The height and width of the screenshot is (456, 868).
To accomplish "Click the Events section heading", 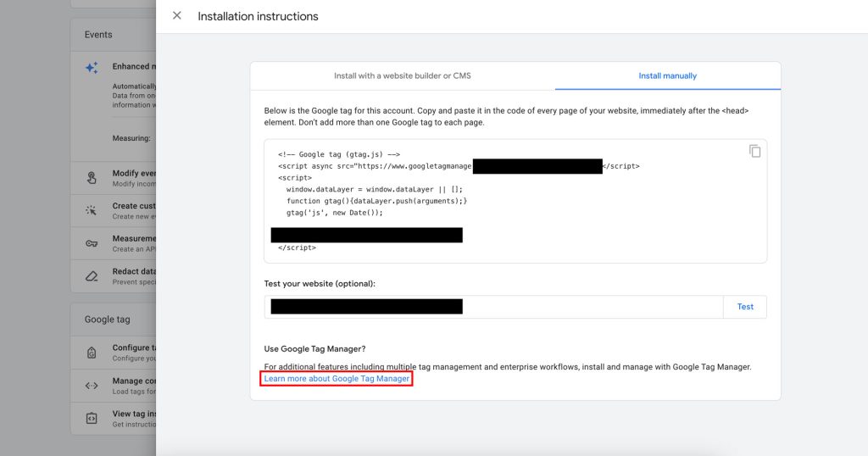I will [x=98, y=34].
